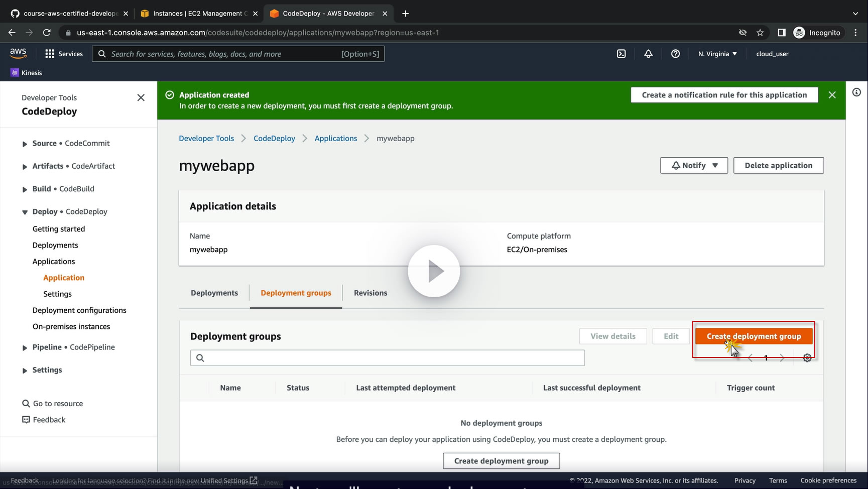
Task: Click the AWS logo home icon
Action: click(x=18, y=53)
